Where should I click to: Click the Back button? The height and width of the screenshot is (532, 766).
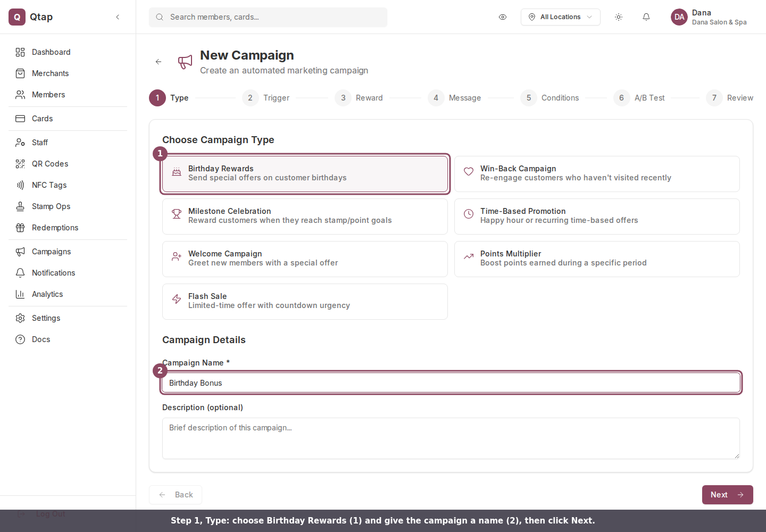point(176,495)
